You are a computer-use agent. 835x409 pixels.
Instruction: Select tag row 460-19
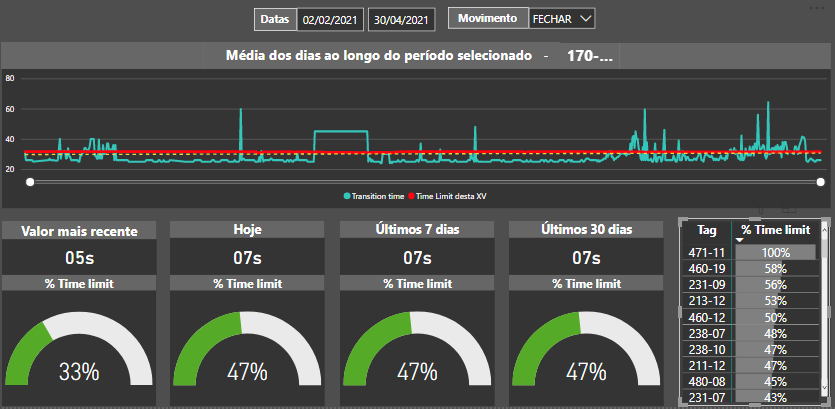coord(706,268)
